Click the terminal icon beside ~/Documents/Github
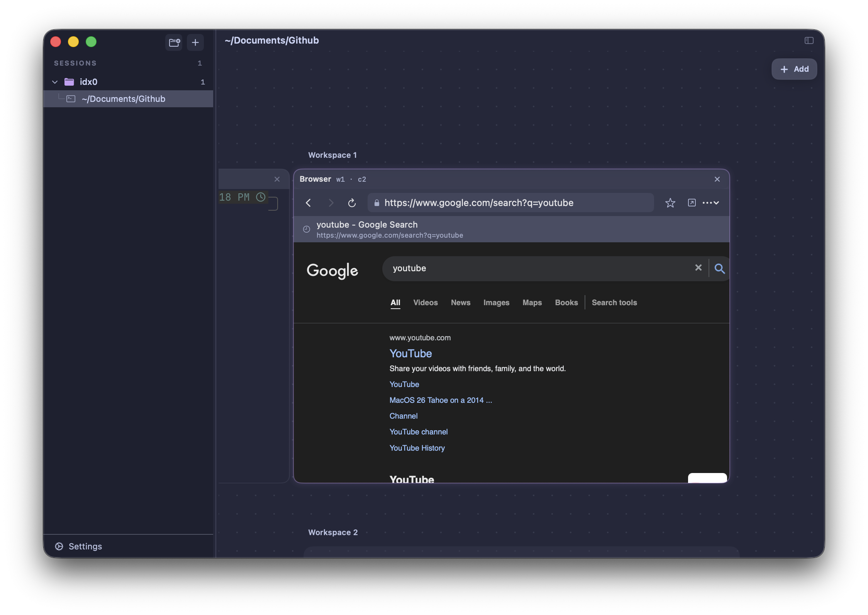This screenshot has width=868, height=615. click(x=71, y=99)
